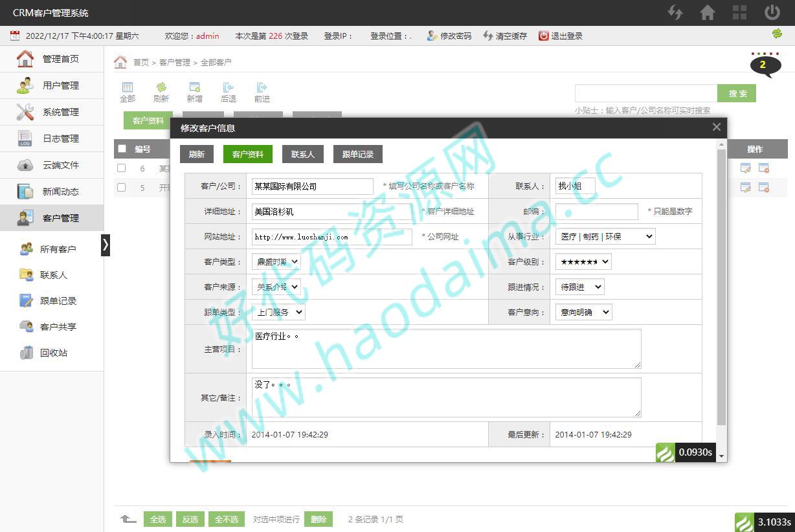This screenshot has height=532, width=795.
Task: Click the green 搜索 button
Action: pos(737,93)
